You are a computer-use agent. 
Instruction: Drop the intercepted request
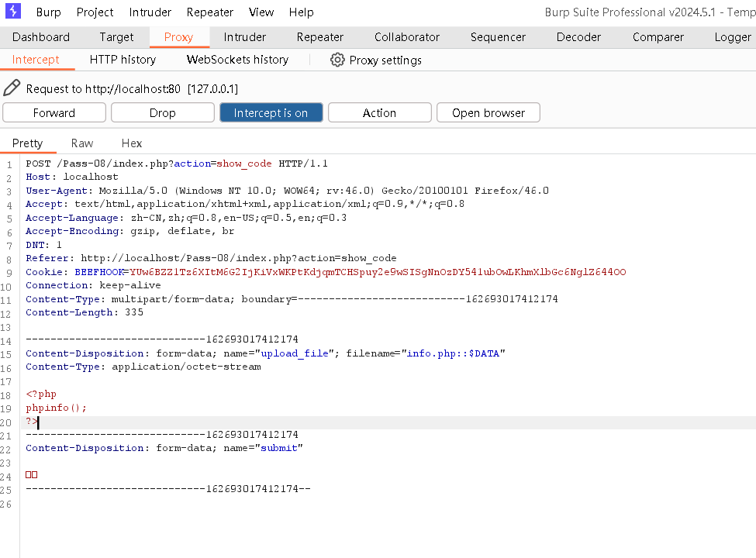click(163, 112)
